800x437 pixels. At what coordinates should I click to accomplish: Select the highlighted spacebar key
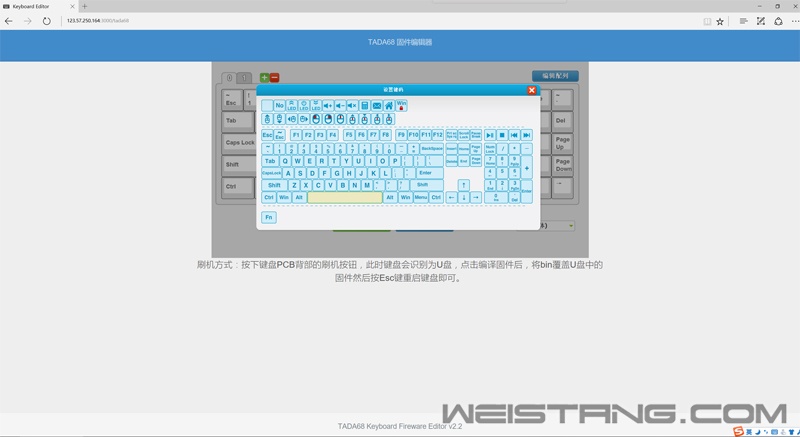[x=345, y=197]
